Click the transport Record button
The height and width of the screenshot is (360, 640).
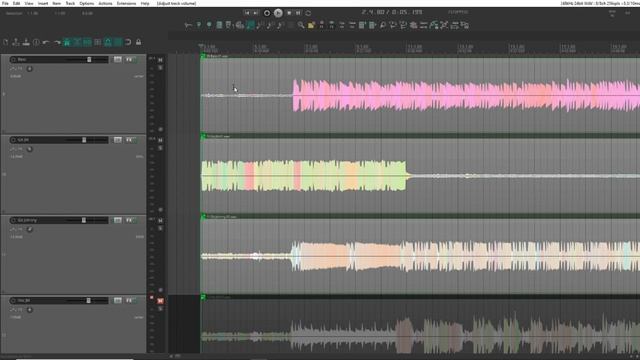point(267,13)
